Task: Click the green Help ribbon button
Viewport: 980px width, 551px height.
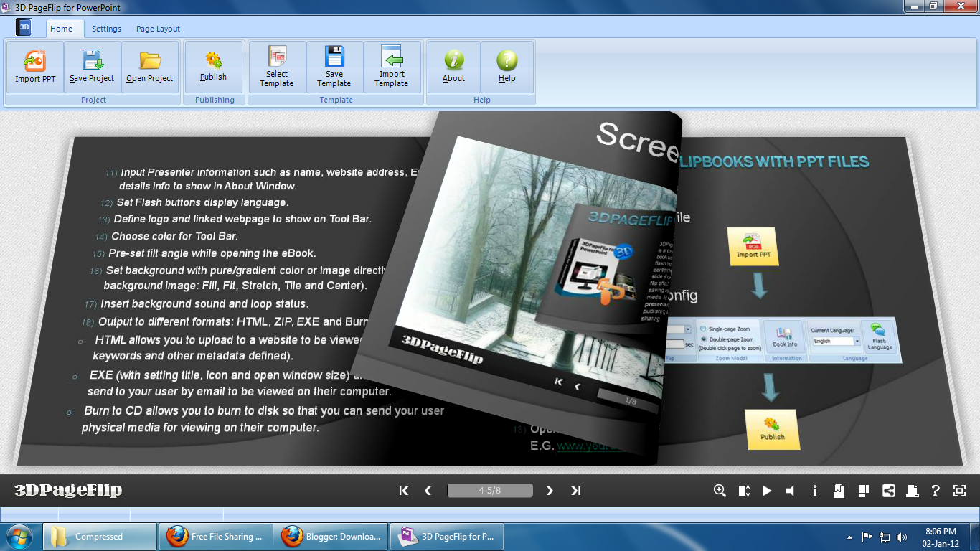Action: tap(507, 67)
